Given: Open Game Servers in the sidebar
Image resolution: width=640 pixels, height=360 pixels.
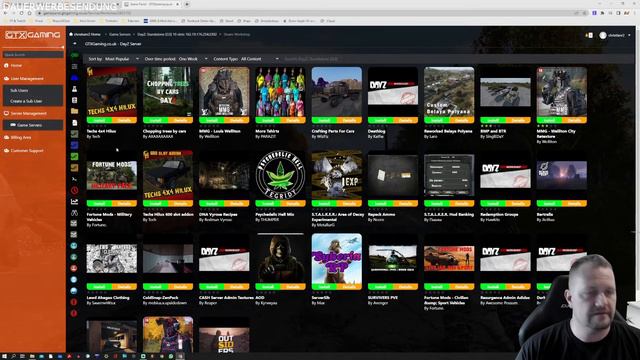Looking at the screenshot, I should (x=33, y=125).
